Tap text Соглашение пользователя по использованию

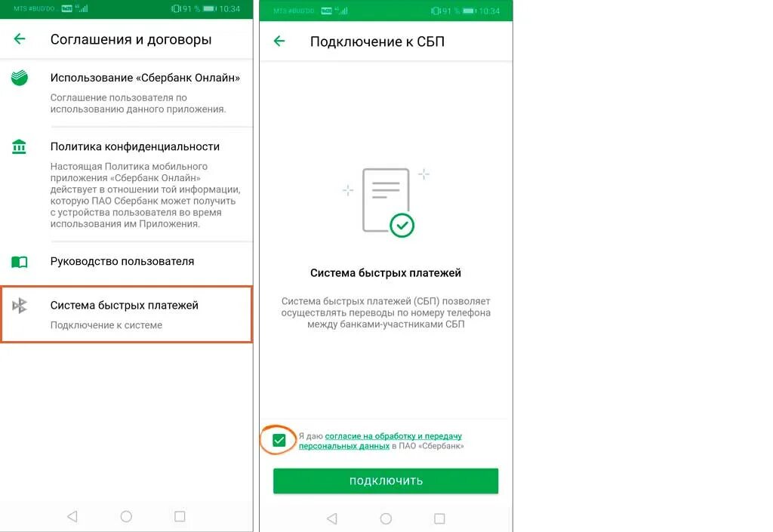coord(138,103)
